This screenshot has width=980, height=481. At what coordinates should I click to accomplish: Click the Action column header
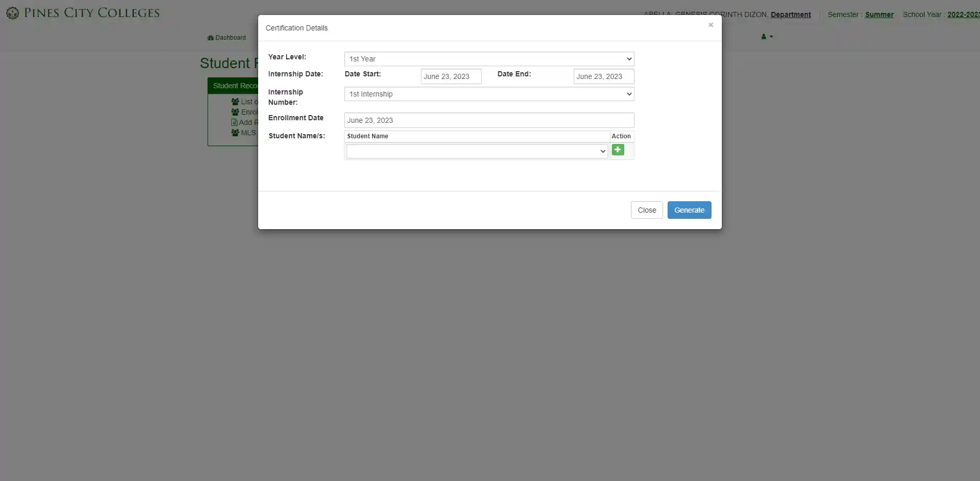coord(621,136)
